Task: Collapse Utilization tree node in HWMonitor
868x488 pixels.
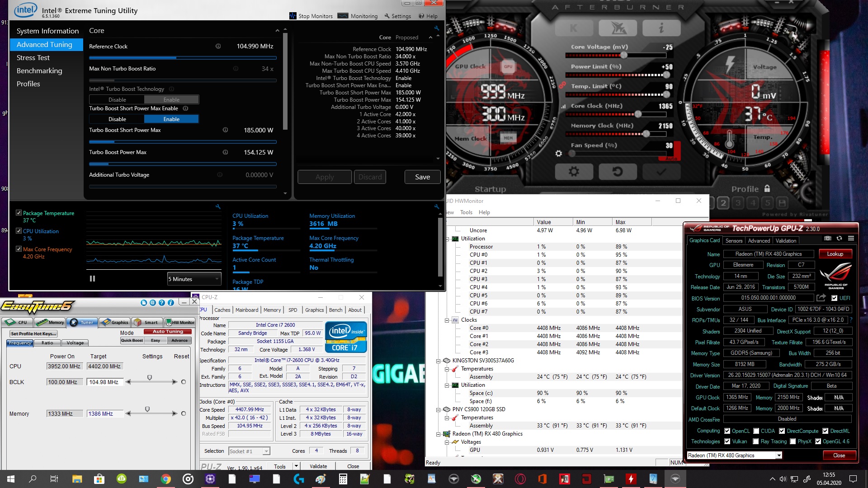Action: coord(447,239)
